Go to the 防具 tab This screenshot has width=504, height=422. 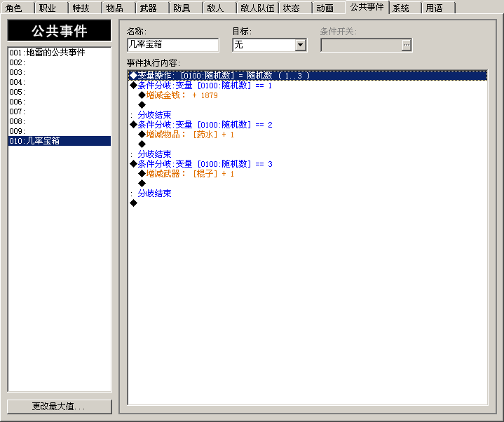(x=186, y=8)
